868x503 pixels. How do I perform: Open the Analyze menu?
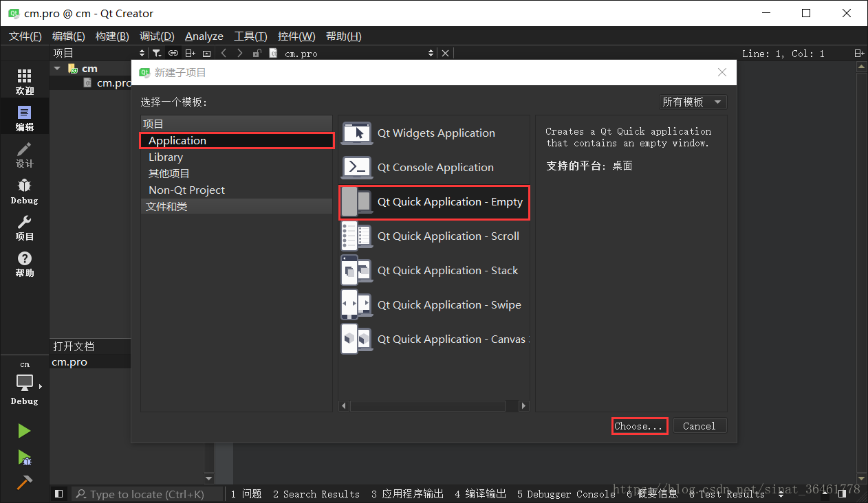click(204, 36)
